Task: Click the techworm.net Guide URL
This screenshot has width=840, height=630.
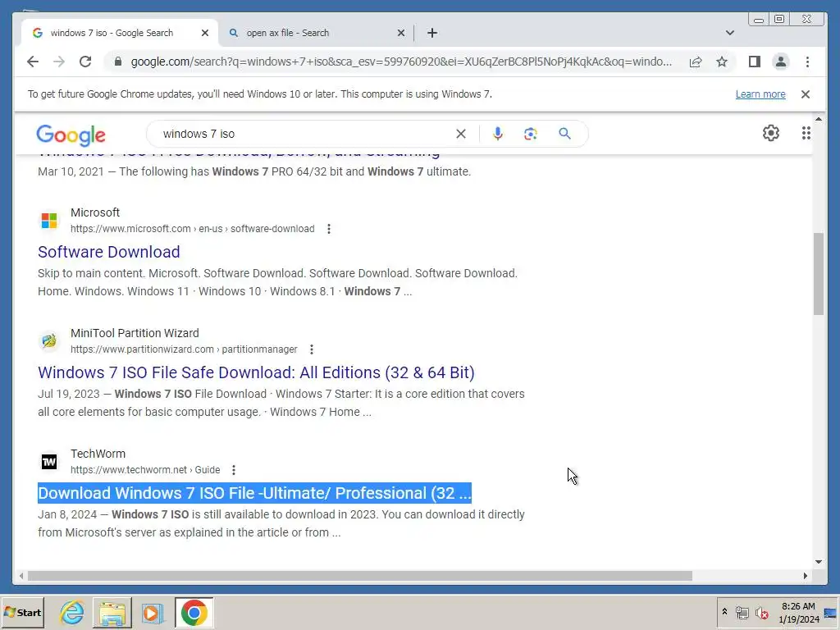Action: click(145, 470)
